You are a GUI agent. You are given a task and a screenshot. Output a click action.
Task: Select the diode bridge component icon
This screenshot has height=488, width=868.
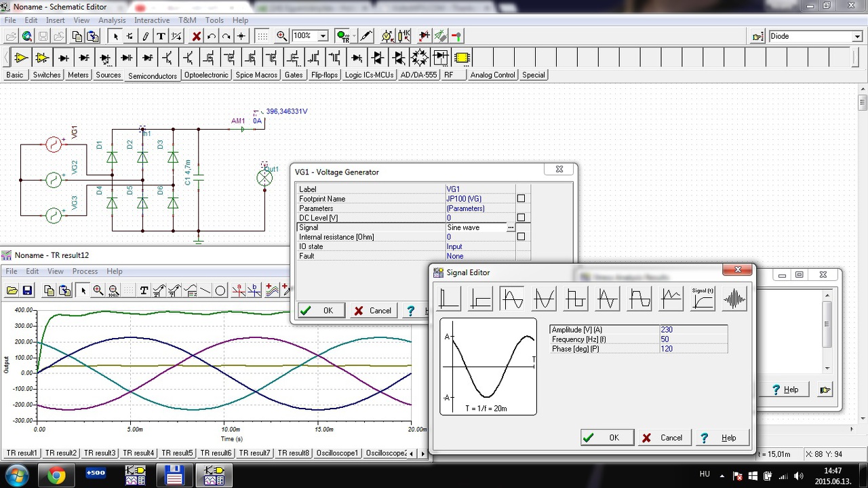pyautogui.click(x=420, y=58)
